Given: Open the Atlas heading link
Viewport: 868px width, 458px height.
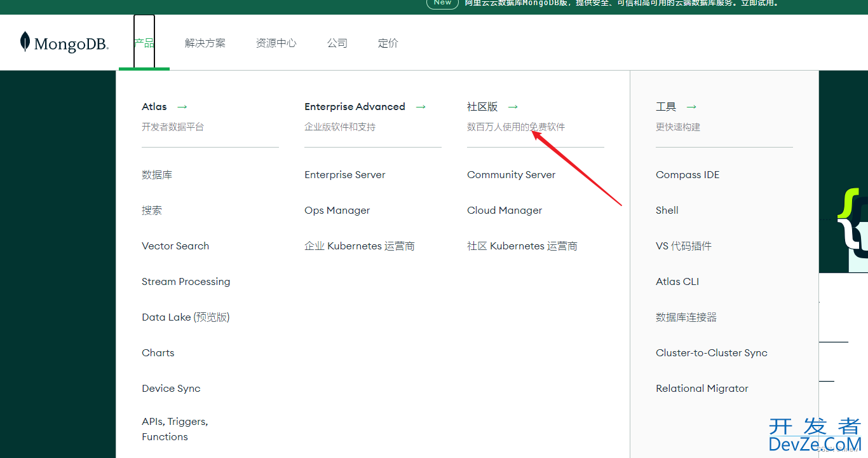Looking at the screenshot, I should pos(154,107).
